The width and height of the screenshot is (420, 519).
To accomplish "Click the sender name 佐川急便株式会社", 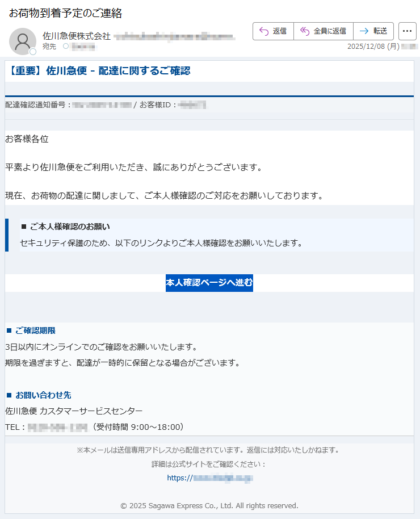I will [x=77, y=36].
